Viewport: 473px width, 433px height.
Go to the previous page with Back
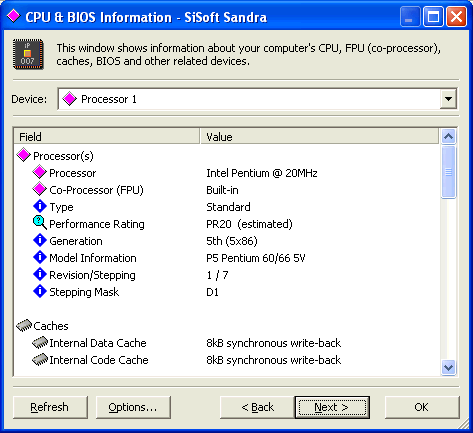tap(257, 407)
